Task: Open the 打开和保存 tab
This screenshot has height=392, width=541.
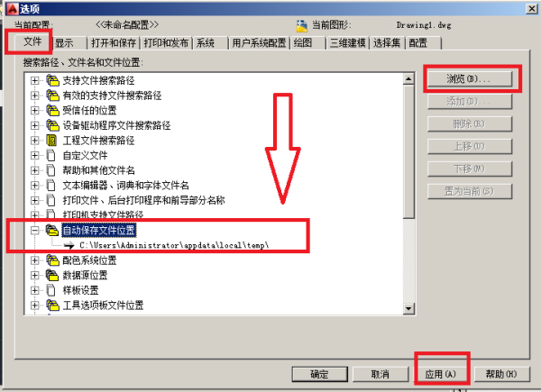Action: click(x=114, y=43)
